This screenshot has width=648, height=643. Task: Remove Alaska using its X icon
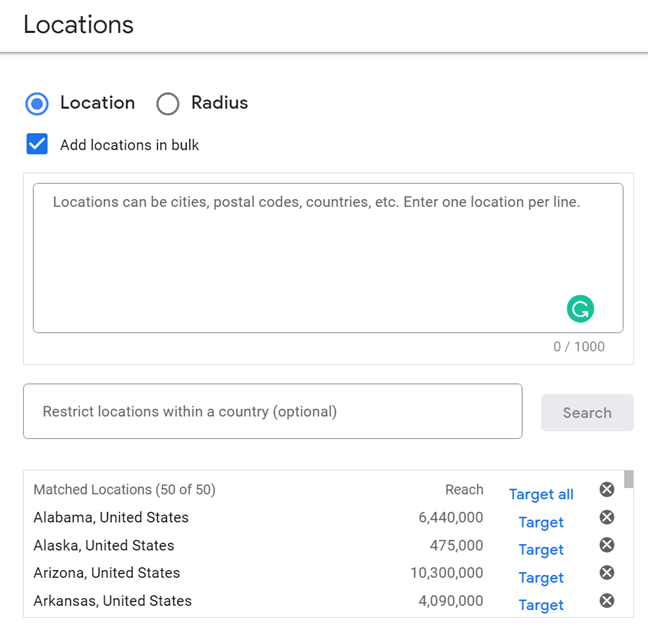click(606, 545)
